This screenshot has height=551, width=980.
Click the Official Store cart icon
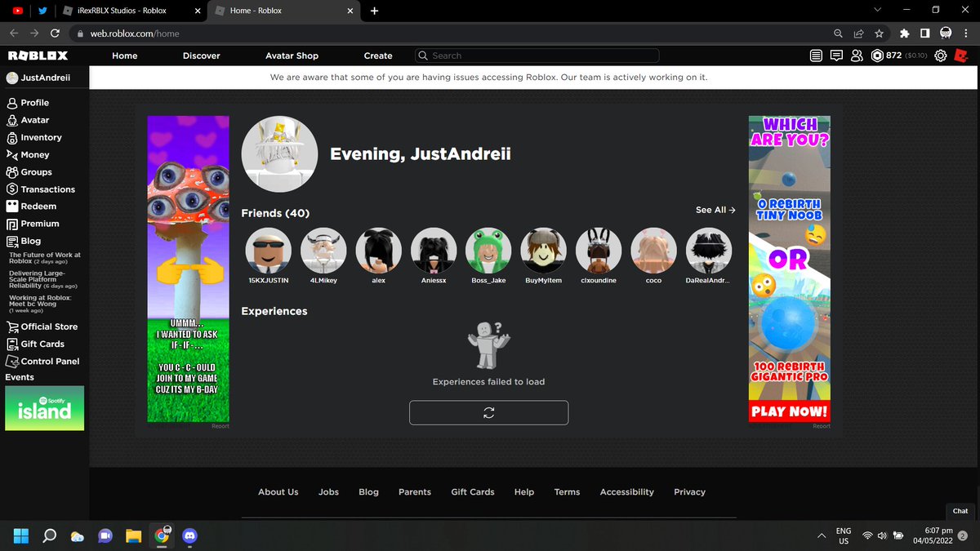pyautogui.click(x=12, y=327)
